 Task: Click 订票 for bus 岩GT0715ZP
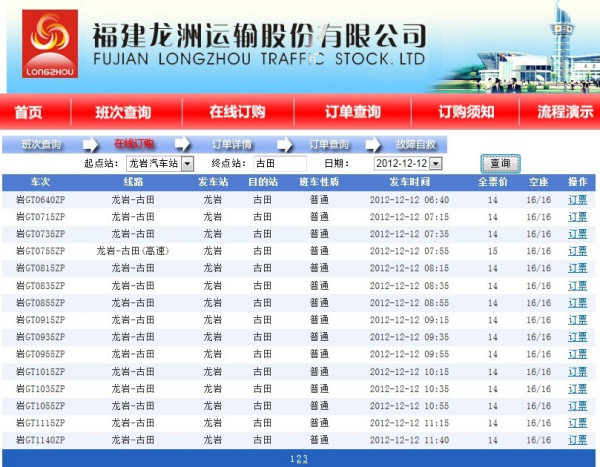tap(577, 217)
